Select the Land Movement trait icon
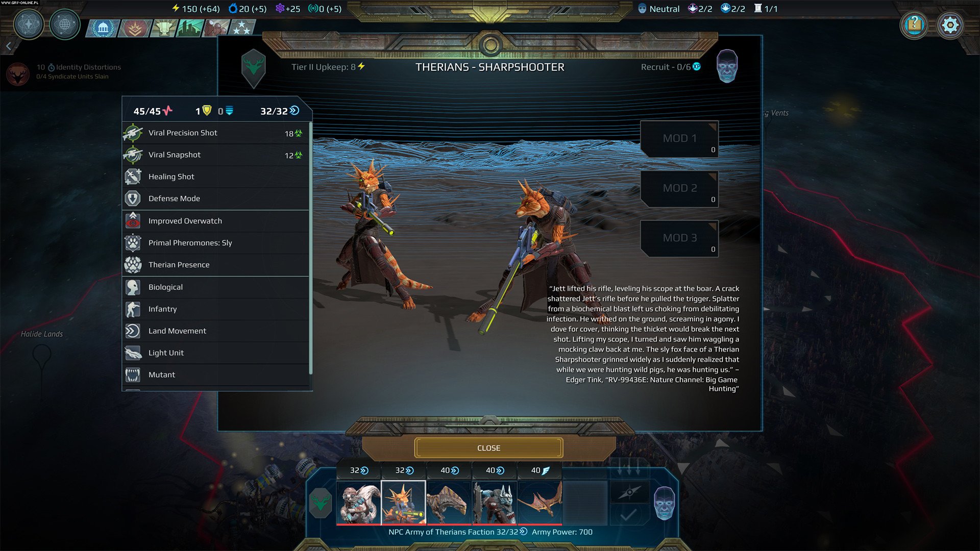This screenshot has width=980, height=551. click(133, 330)
